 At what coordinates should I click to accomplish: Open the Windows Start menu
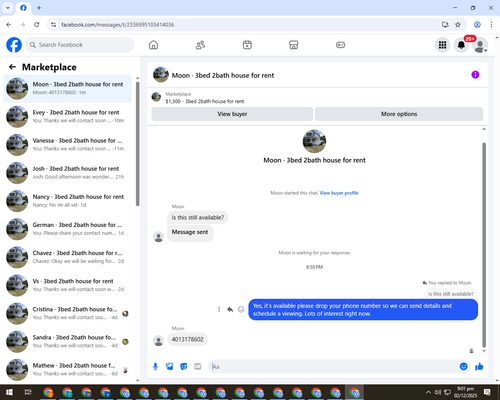tap(9, 392)
